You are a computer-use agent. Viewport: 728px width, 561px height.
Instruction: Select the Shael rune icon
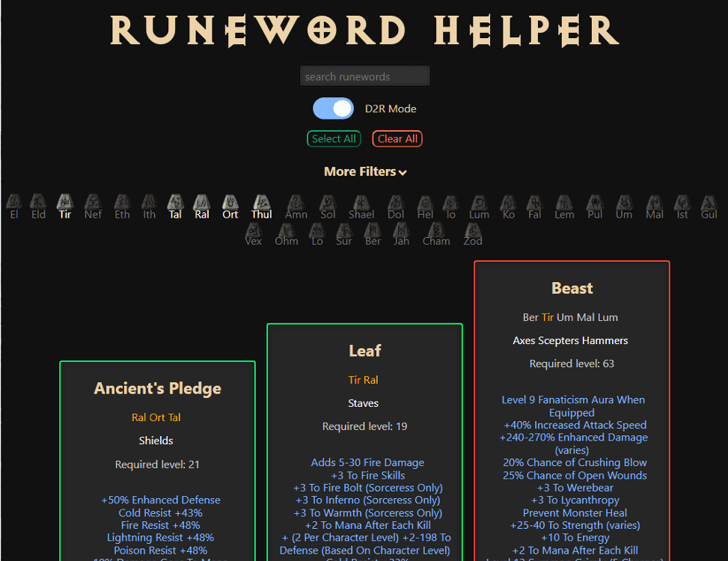(361, 202)
